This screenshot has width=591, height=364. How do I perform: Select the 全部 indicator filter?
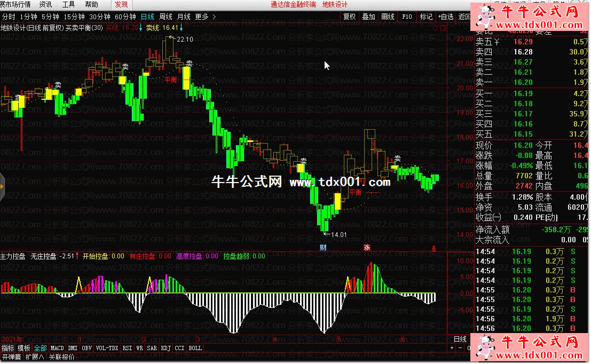(41, 348)
